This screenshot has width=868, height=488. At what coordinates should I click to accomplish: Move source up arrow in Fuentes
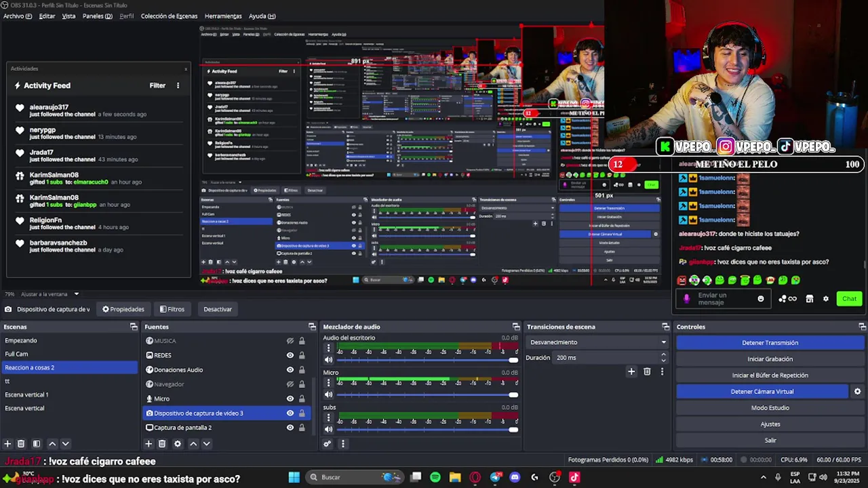click(193, 444)
